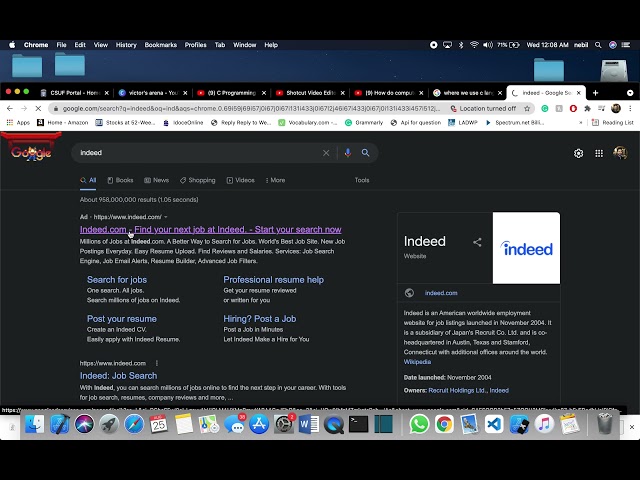This screenshot has width=640, height=480.
Task: Open the Professional resume help sitelink
Action: tap(273, 280)
